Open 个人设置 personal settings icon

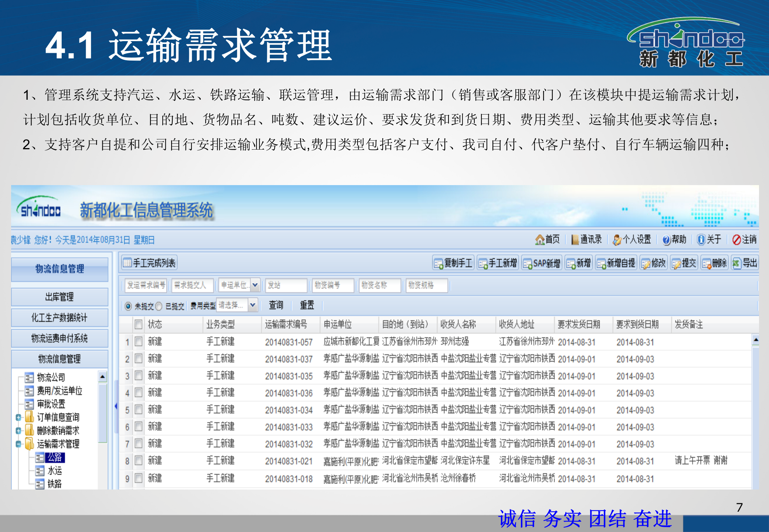(633, 239)
